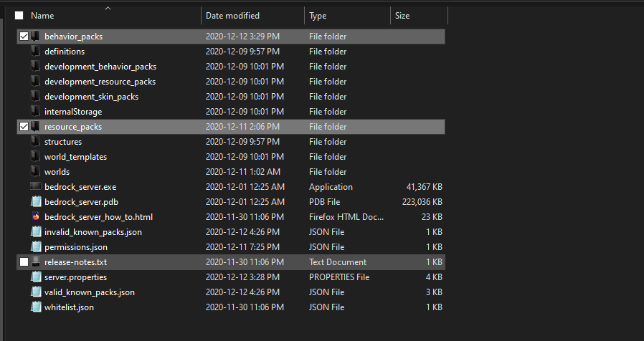Click the server.properties file icon
The image size is (644, 341).
pyautogui.click(x=36, y=277)
